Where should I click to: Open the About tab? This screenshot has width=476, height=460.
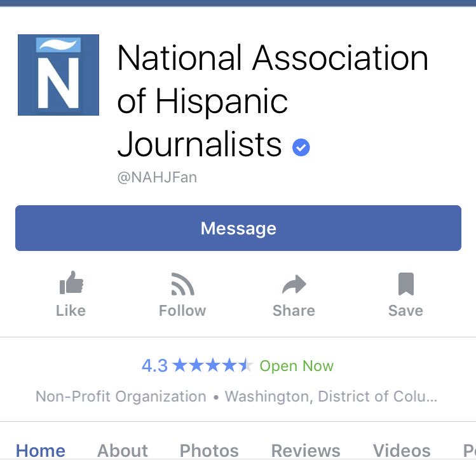[x=123, y=450]
